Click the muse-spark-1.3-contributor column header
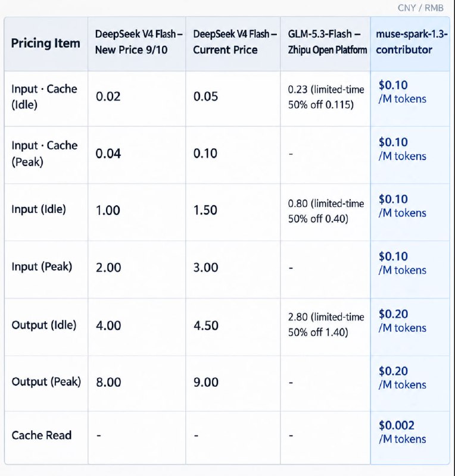 pos(412,42)
